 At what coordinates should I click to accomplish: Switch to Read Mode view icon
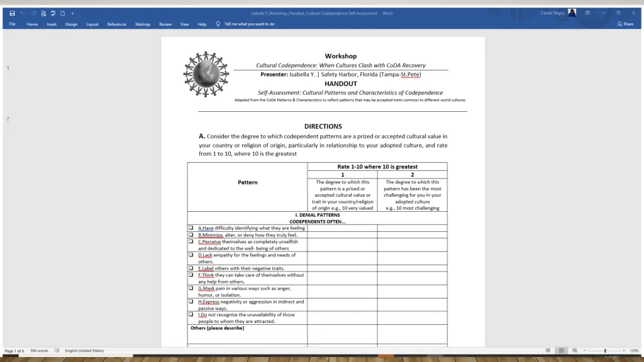(548, 351)
